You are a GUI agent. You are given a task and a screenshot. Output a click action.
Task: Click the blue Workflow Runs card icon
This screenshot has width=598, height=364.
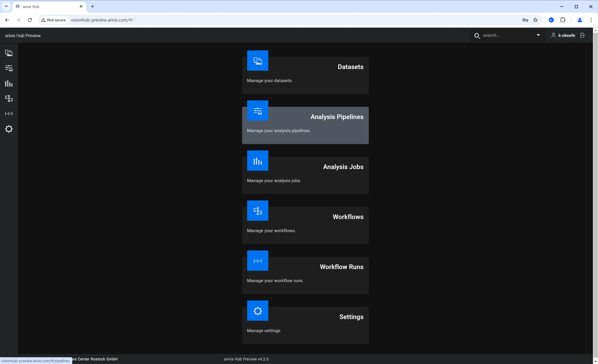pos(258,261)
